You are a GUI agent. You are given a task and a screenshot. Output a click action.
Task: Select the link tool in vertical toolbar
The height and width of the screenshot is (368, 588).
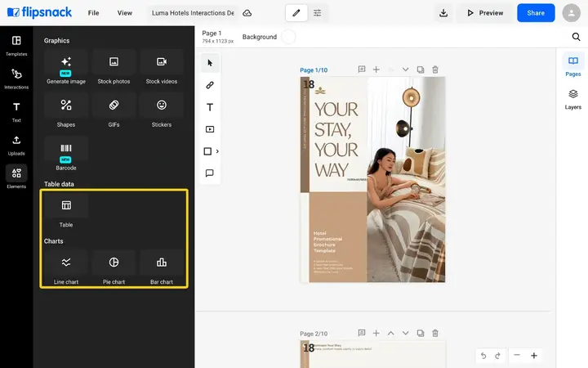210,85
